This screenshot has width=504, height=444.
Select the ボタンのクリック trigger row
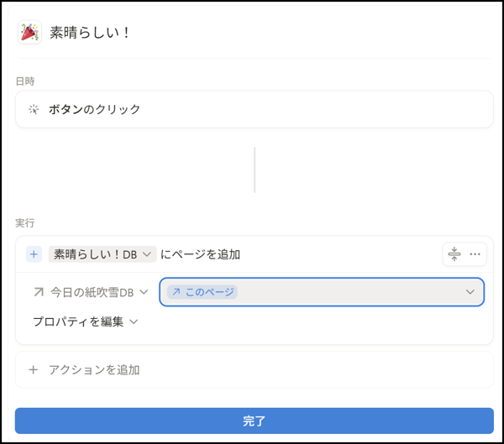coord(254,109)
